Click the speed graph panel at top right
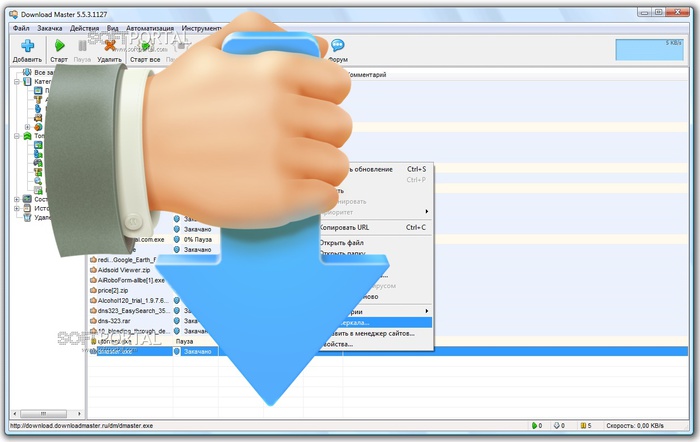The image size is (700, 442). (649, 50)
